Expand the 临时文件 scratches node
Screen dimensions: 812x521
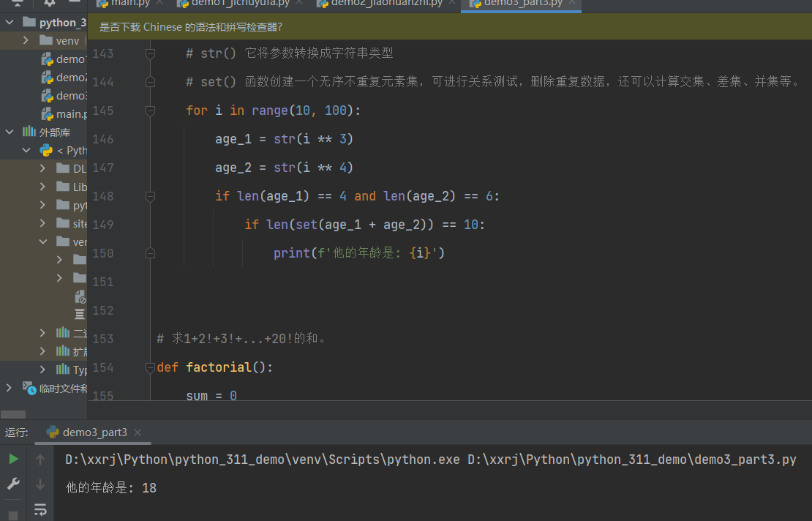coord(9,388)
